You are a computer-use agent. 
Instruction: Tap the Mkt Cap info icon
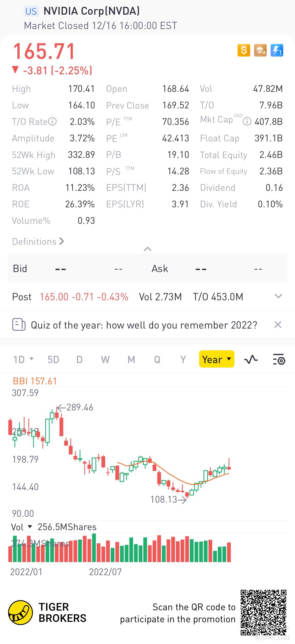pos(247,121)
